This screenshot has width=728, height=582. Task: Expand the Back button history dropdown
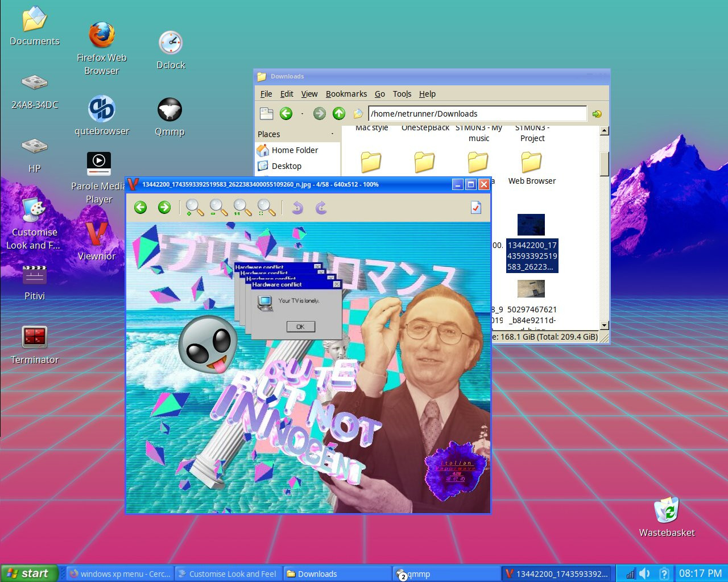pyautogui.click(x=301, y=114)
